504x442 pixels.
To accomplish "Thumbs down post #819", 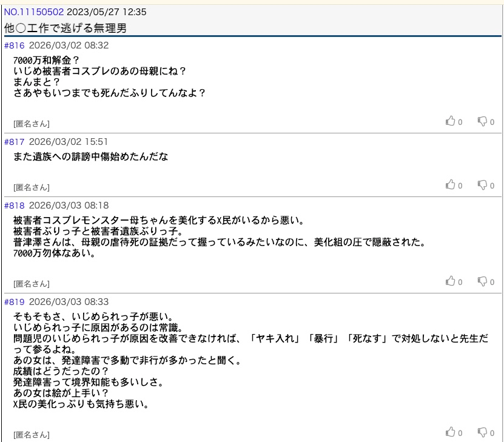I will (482, 432).
